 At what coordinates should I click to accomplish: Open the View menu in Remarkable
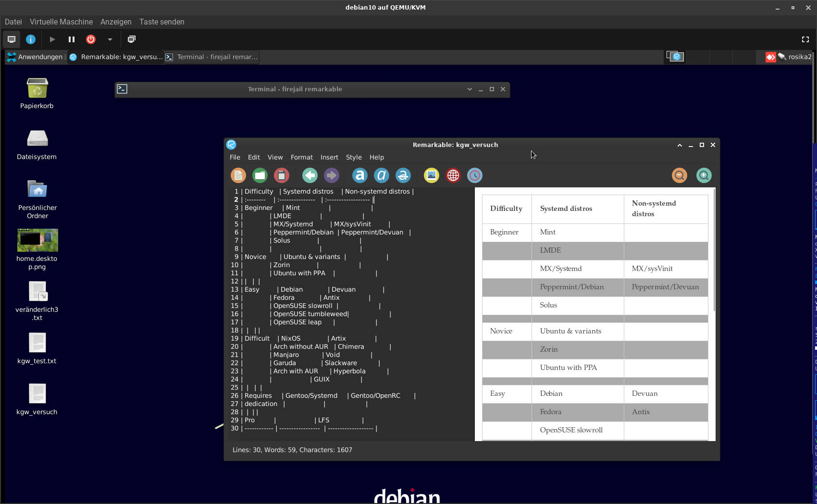pos(275,157)
